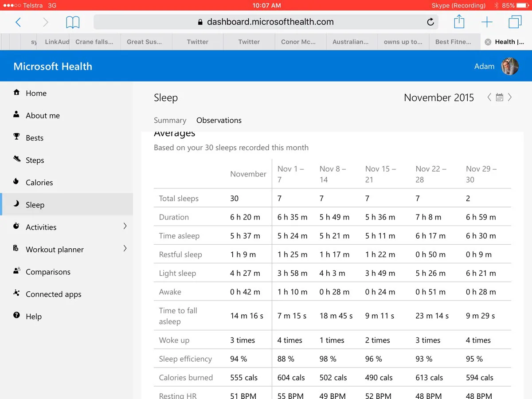
Task: Open Comparisons via its people icon
Action: point(17,271)
